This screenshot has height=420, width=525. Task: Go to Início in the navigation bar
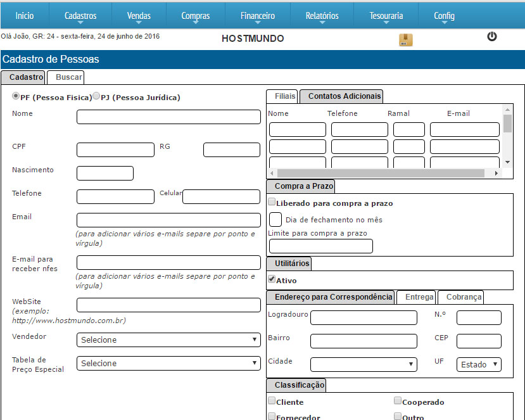pos(25,16)
